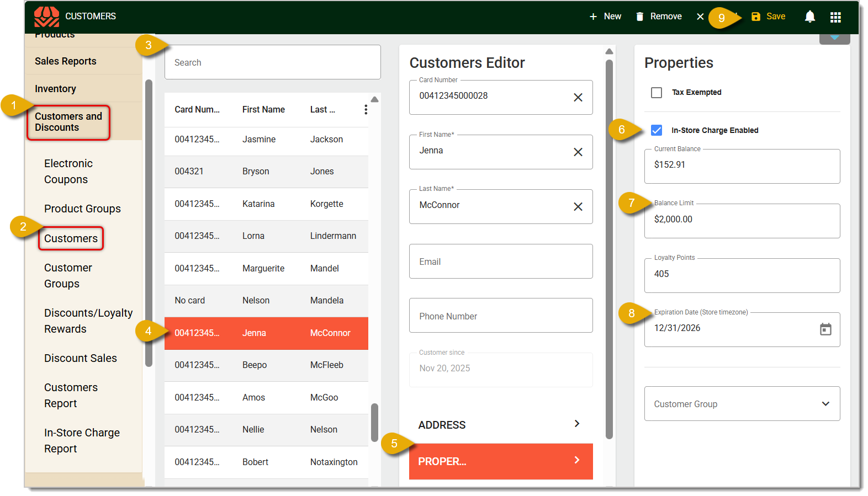Click the Save floppy disk icon
The height and width of the screenshot is (496, 868).
(x=756, y=17)
